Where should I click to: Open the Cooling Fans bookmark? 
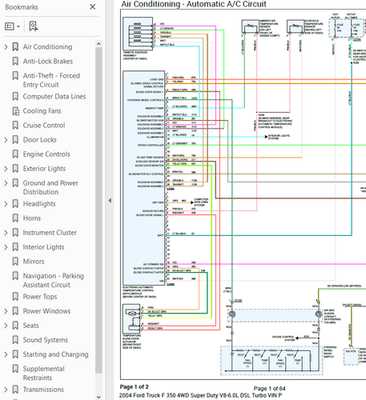(x=42, y=111)
